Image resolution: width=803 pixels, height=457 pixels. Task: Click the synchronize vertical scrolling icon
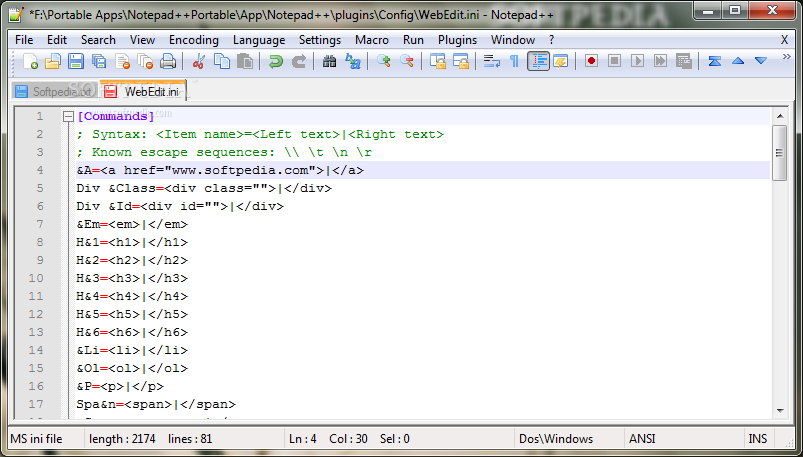pyautogui.click(x=437, y=61)
